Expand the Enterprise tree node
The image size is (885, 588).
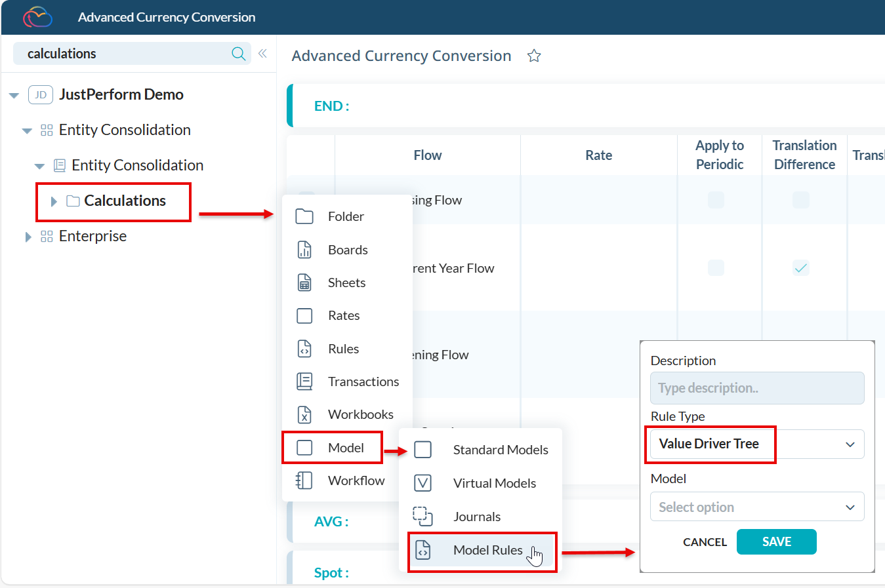(28, 237)
